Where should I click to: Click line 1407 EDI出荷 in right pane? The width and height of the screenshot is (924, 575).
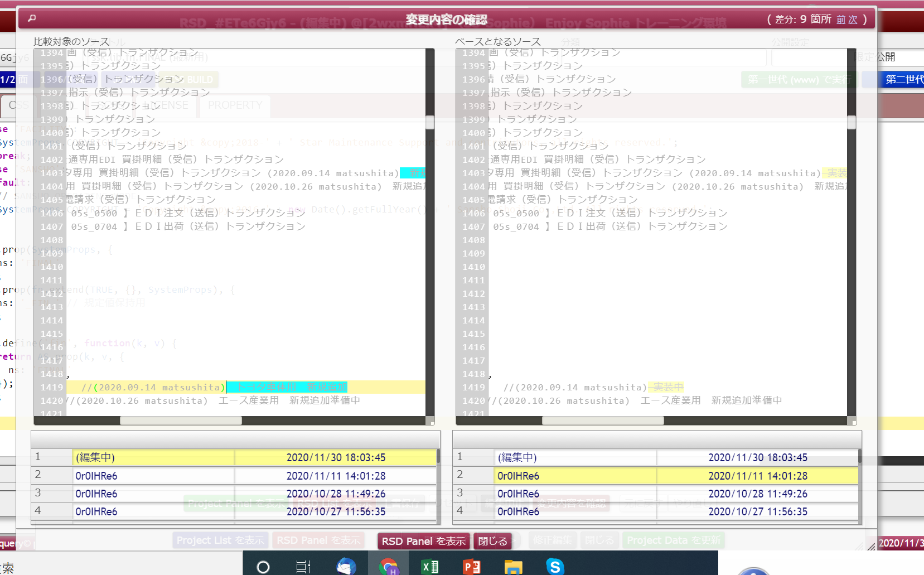(x=610, y=226)
